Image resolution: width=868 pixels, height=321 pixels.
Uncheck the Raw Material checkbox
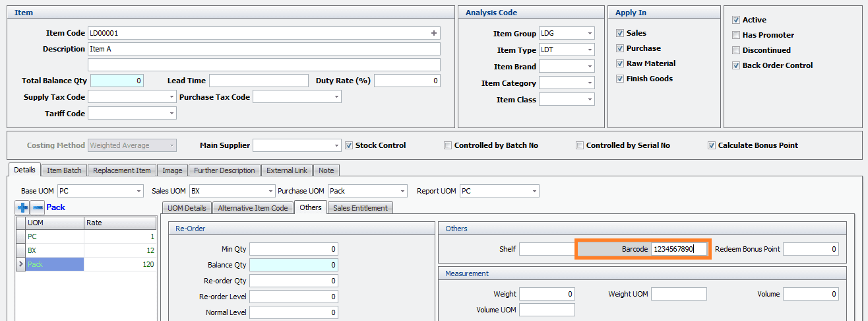click(x=620, y=63)
